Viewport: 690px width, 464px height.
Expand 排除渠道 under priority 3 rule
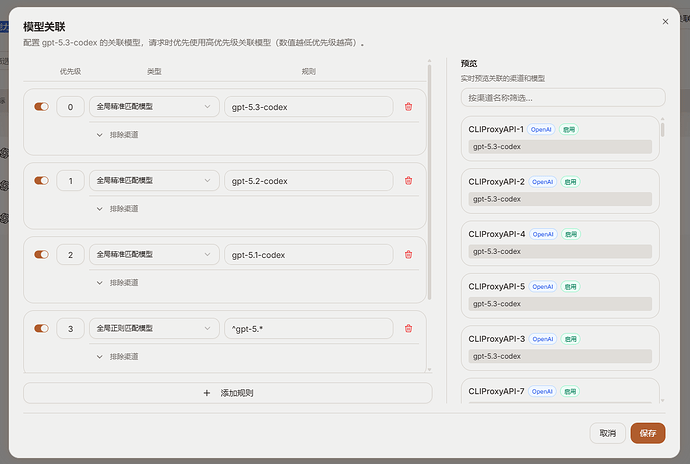coord(117,357)
